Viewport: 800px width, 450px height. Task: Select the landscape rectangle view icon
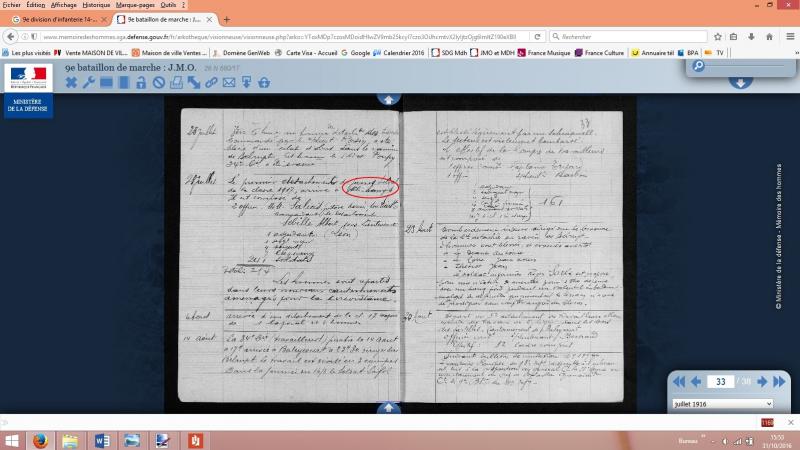click(106, 83)
